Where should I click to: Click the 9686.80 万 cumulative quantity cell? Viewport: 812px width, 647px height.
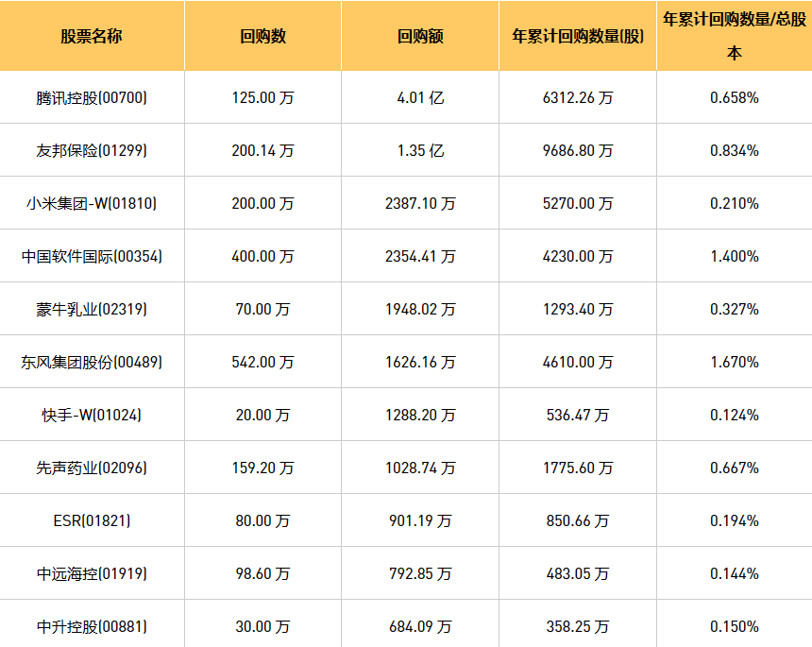(x=578, y=150)
